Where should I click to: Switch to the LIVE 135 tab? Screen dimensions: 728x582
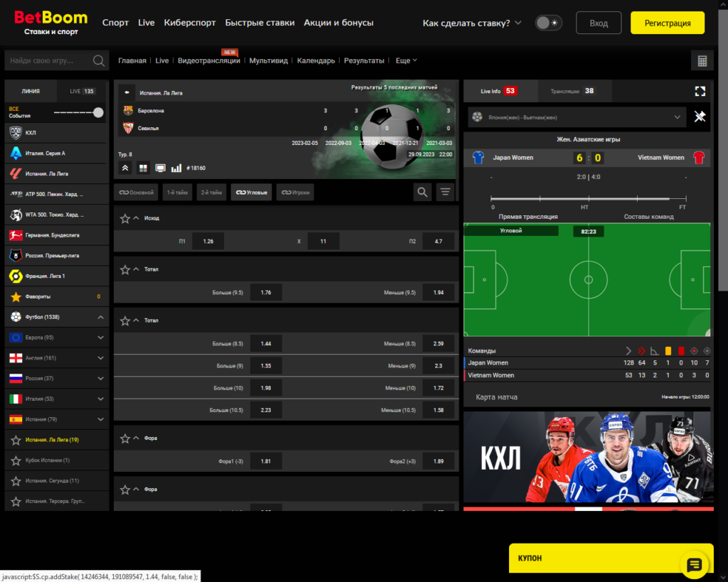pos(82,91)
